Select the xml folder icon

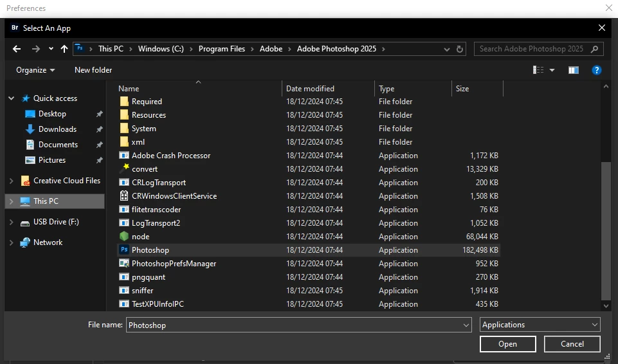[124, 141]
